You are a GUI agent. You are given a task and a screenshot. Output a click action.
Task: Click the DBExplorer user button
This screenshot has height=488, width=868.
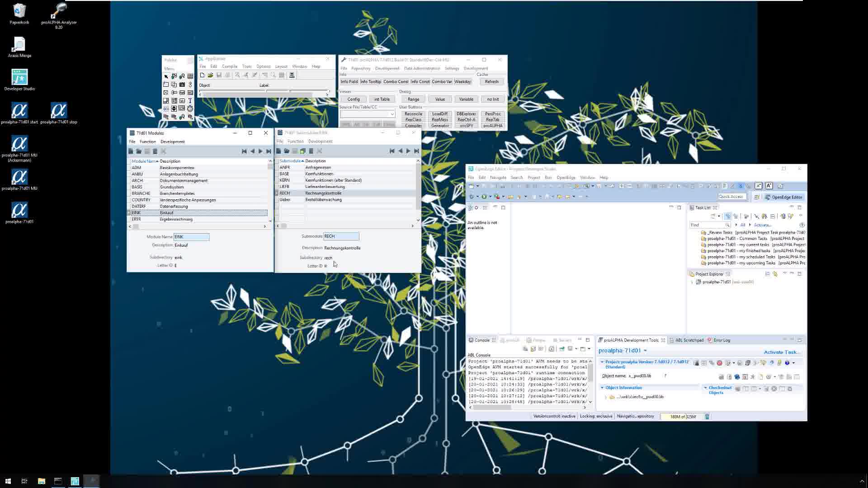466,114
